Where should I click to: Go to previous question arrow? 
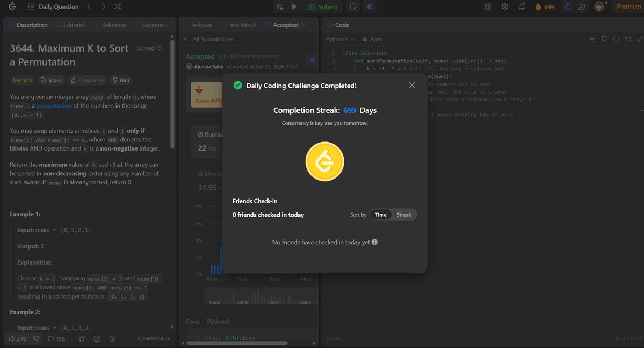(x=89, y=6)
